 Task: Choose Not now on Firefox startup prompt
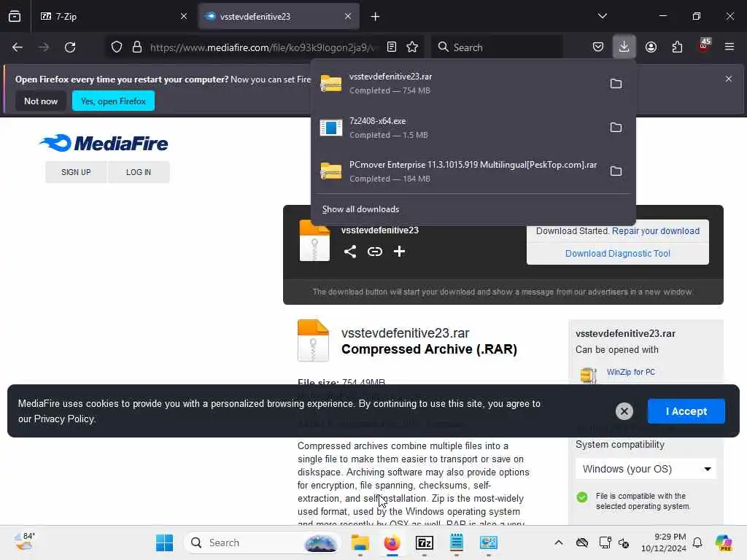41,101
